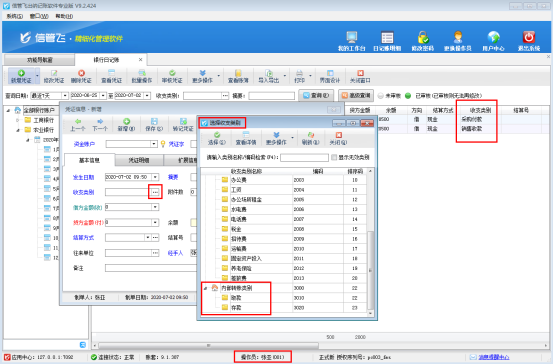Click the category name search input field
554x364 pixels.
tap(304, 158)
